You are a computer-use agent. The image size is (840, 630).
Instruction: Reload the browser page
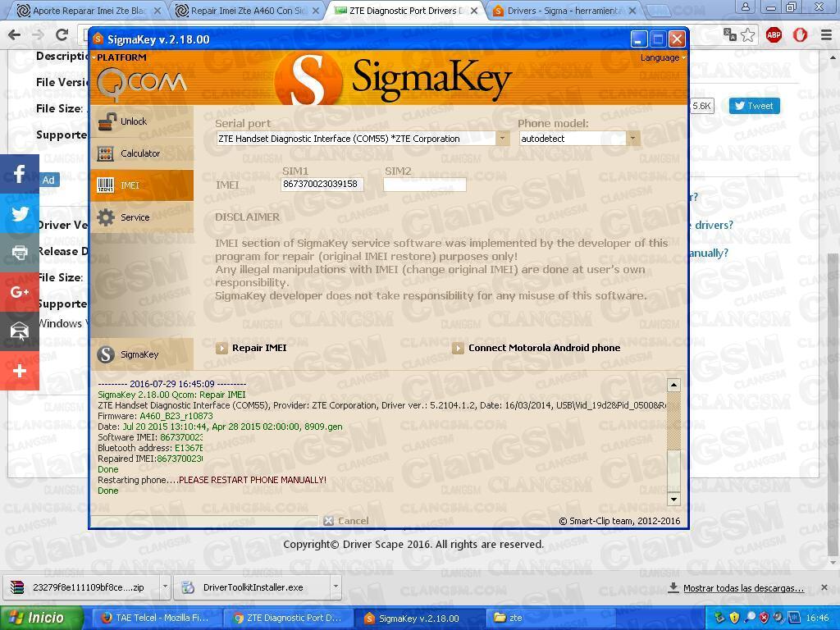click(62, 35)
